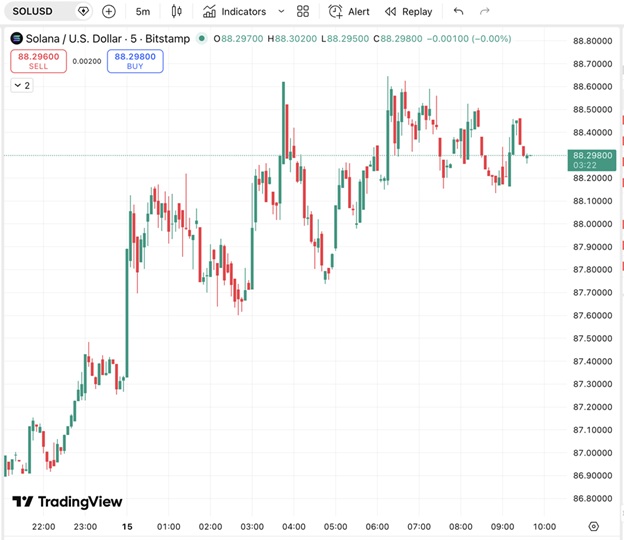Open the 5m timeframe interval dropdown
The width and height of the screenshot is (624, 540).
click(x=143, y=12)
